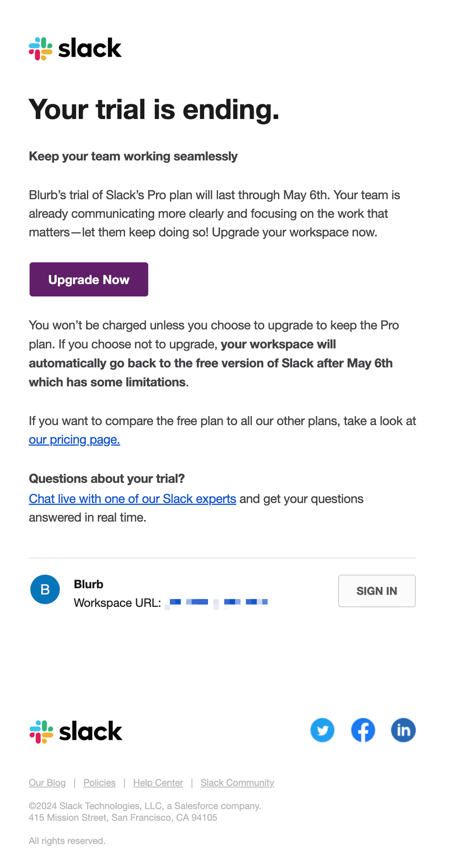Open the Policies page

99,783
